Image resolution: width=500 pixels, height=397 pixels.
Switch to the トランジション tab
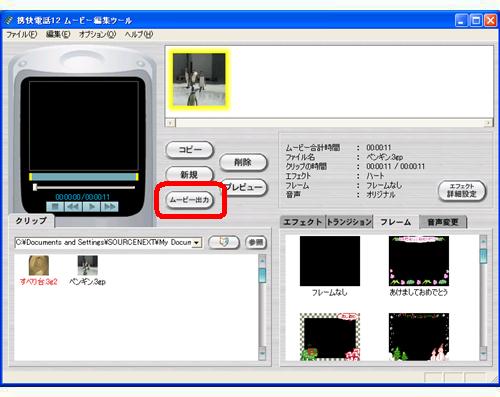tap(349, 222)
